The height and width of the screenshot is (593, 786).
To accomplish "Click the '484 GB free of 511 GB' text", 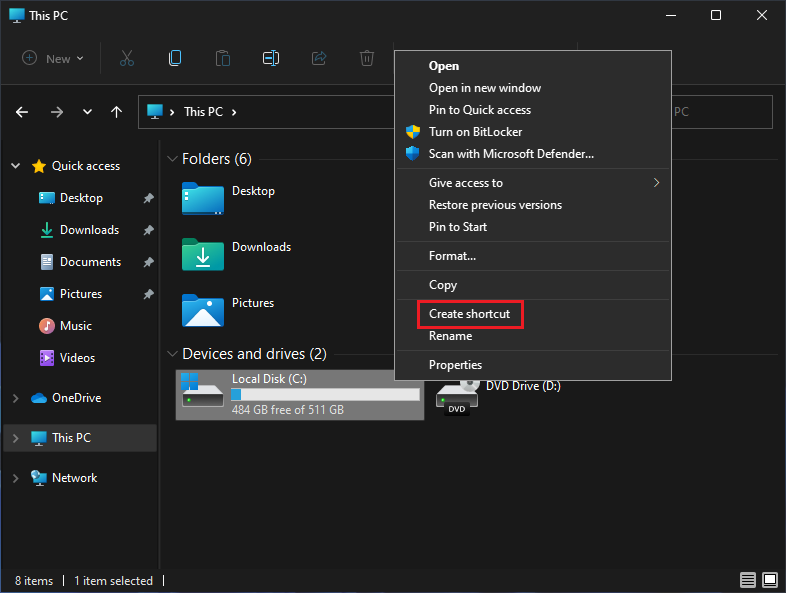I will 288,410.
